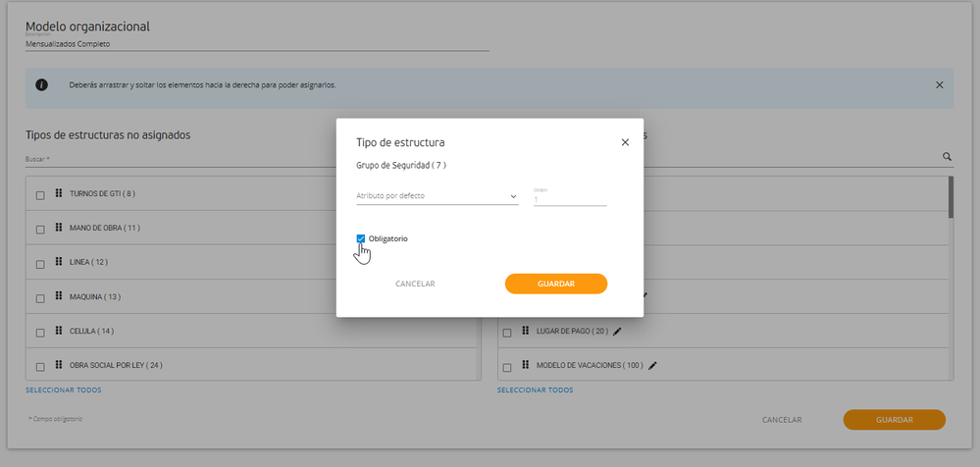The width and height of the screenshot is (980, 467).
Task: Click drag handle of CELULA ( 14 )
Action: point(58,330)
